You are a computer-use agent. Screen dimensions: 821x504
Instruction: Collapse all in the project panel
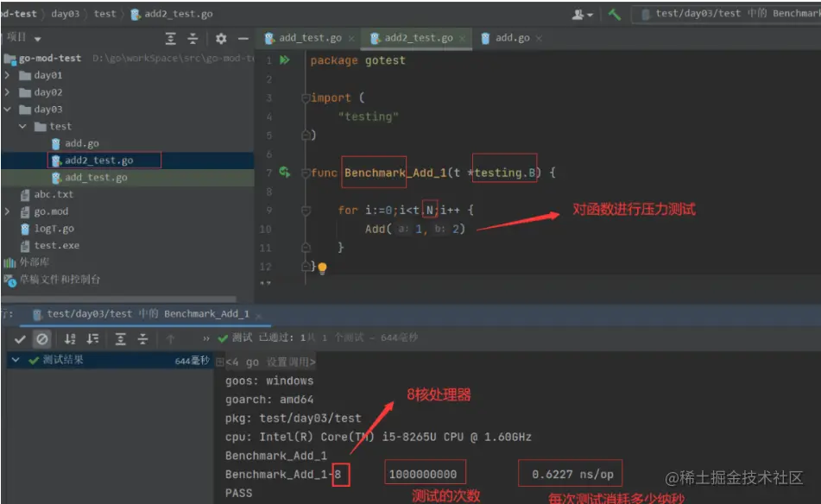tap(193, 39)
